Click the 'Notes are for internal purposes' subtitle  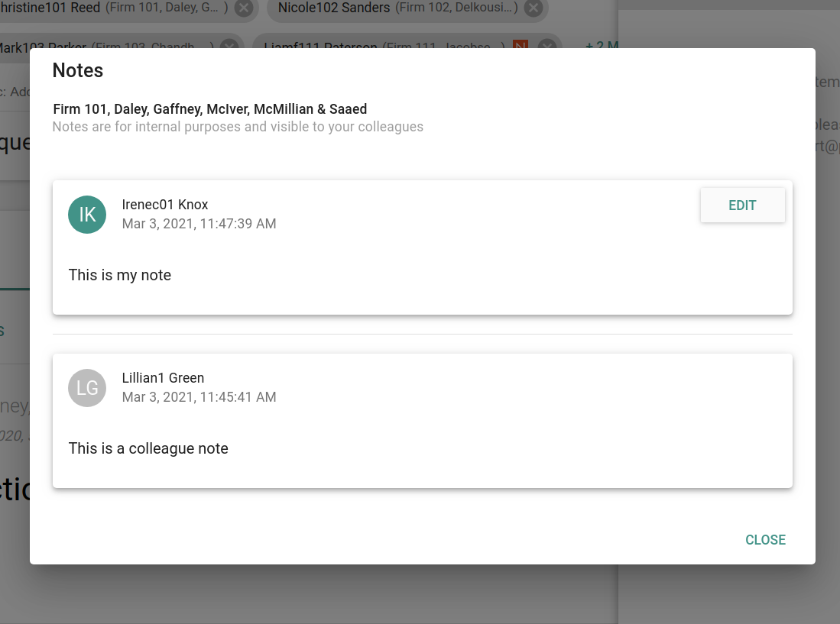tap(238, 127)
